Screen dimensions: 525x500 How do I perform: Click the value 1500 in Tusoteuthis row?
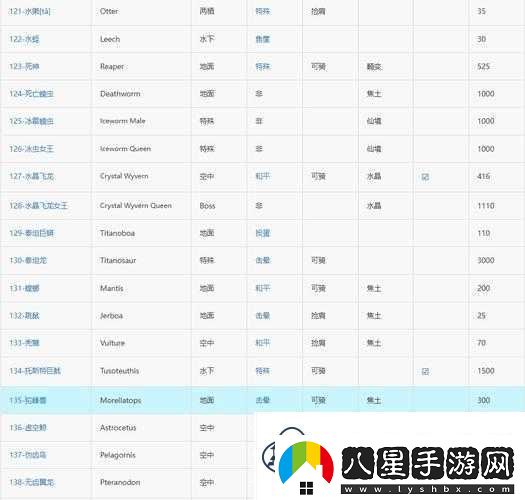point(485,371)
